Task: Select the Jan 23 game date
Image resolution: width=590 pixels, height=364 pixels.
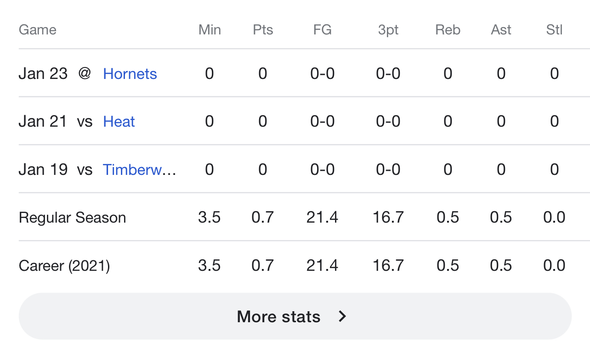Action: tap(43, 73)
